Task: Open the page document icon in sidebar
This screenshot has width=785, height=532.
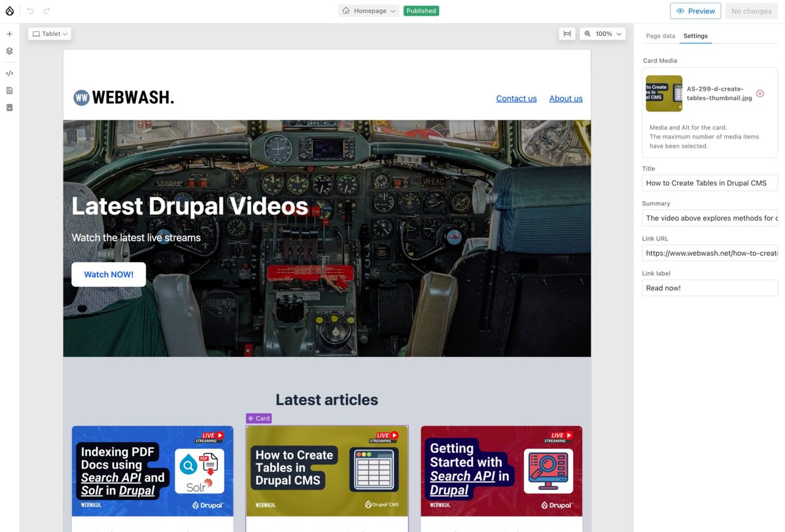Action: pos(9,90)
